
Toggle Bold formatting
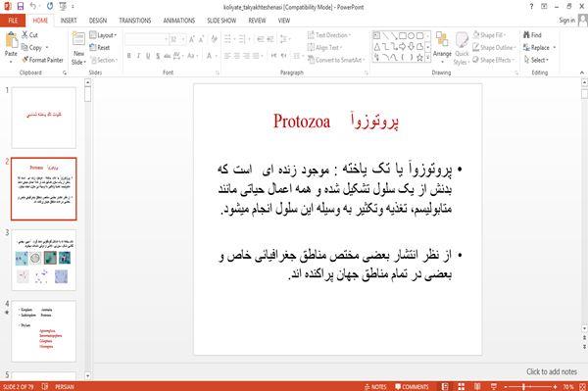(129, 56)
